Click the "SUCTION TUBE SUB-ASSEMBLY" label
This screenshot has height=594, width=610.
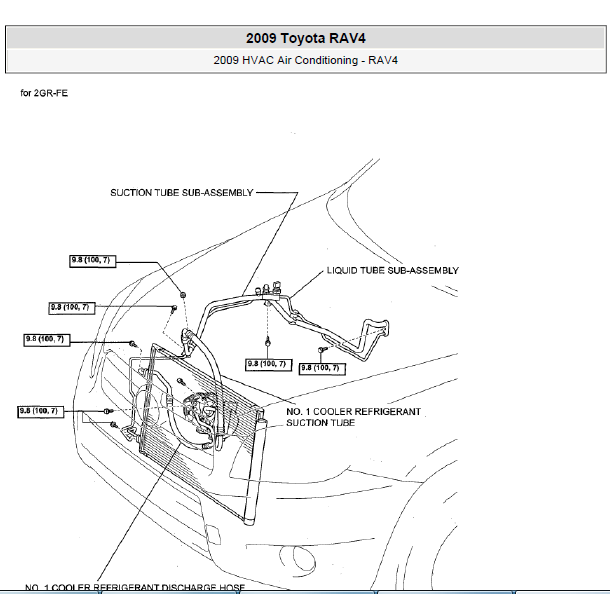pyautogui.click(x=182, y=193)
